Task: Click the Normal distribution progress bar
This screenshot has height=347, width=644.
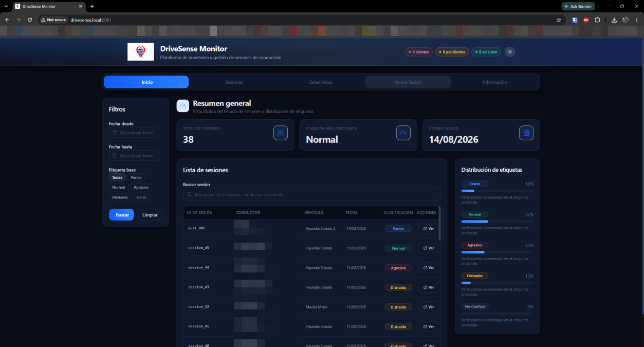Action: (x=497, y=222)
